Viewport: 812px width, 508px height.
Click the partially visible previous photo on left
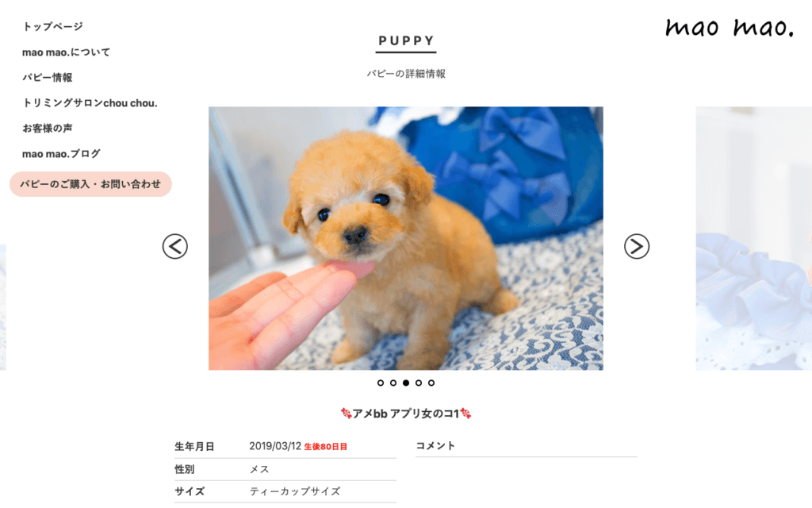coord(3,307)
